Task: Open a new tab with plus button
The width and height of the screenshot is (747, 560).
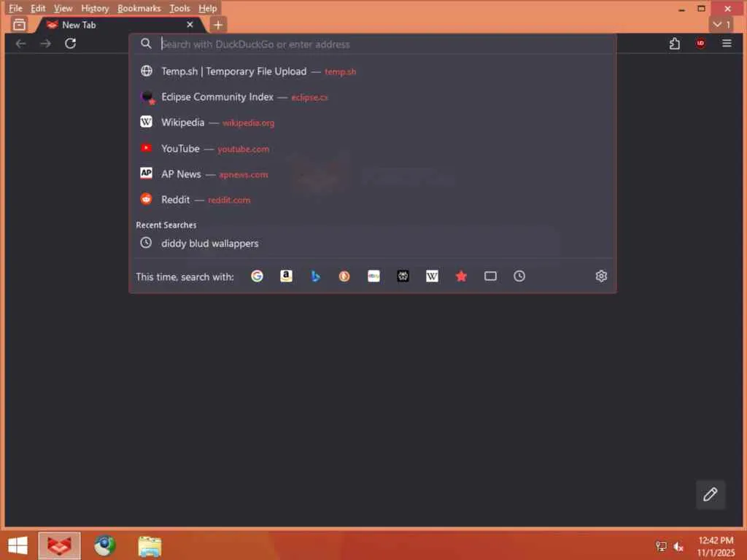Action: (218, 25)
